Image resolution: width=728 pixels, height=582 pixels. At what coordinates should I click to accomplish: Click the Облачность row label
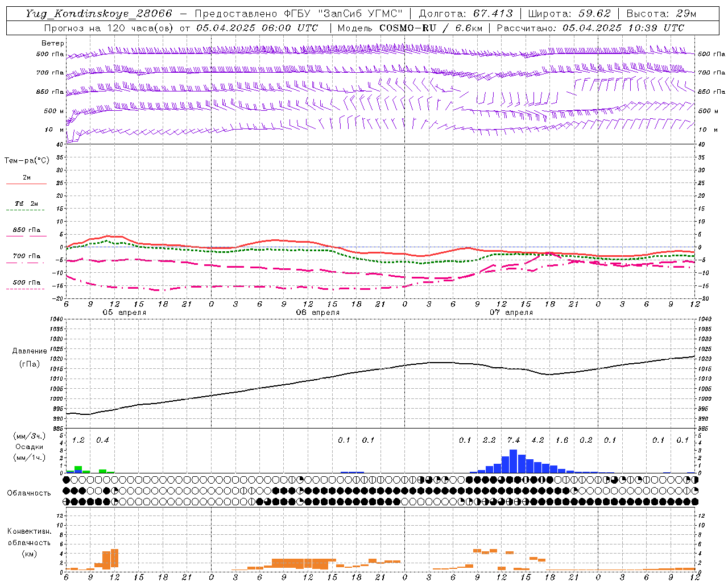29,493
